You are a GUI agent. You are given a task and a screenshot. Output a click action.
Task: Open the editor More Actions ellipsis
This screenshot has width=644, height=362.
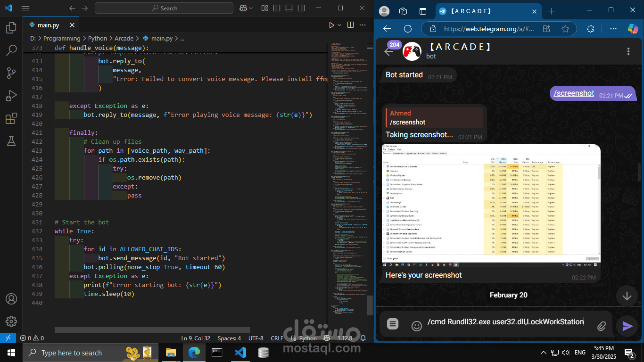point(363,25)
